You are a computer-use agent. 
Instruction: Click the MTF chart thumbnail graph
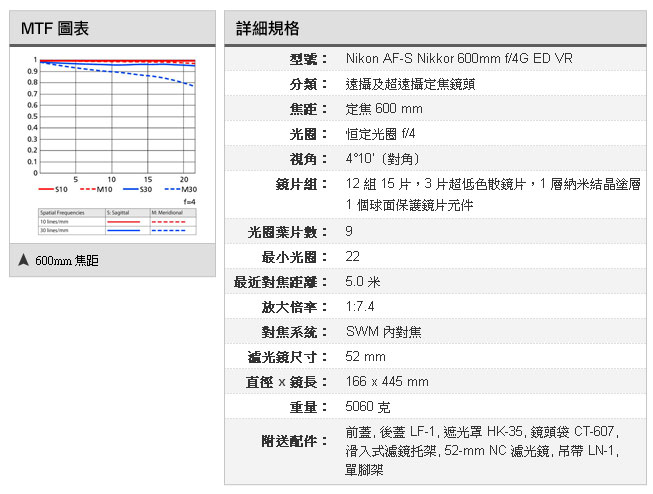[x=112, y=145]
